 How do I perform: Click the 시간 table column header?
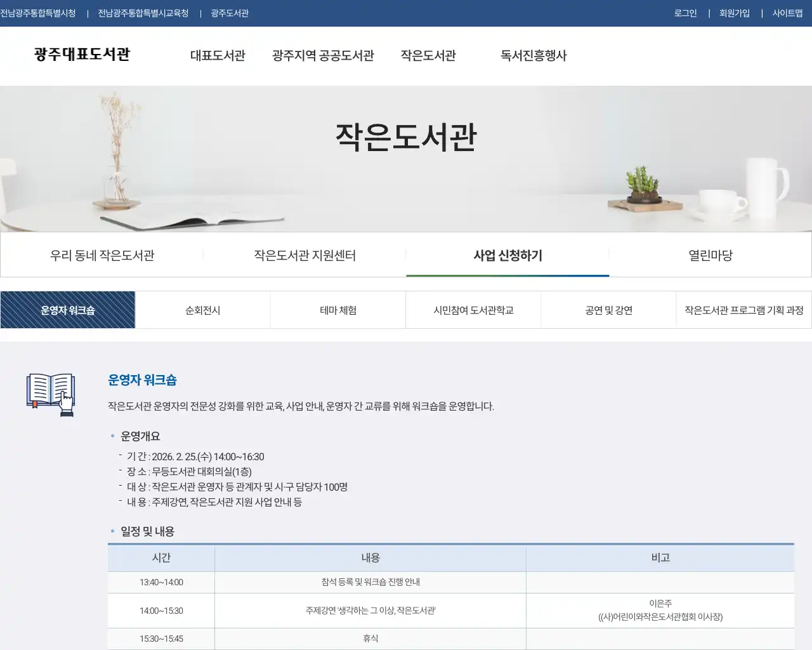pos(161,558)
